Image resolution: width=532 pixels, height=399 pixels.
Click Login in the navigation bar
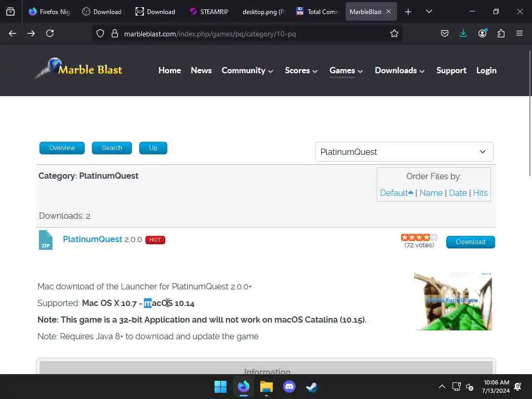click(x=486, y=70)
